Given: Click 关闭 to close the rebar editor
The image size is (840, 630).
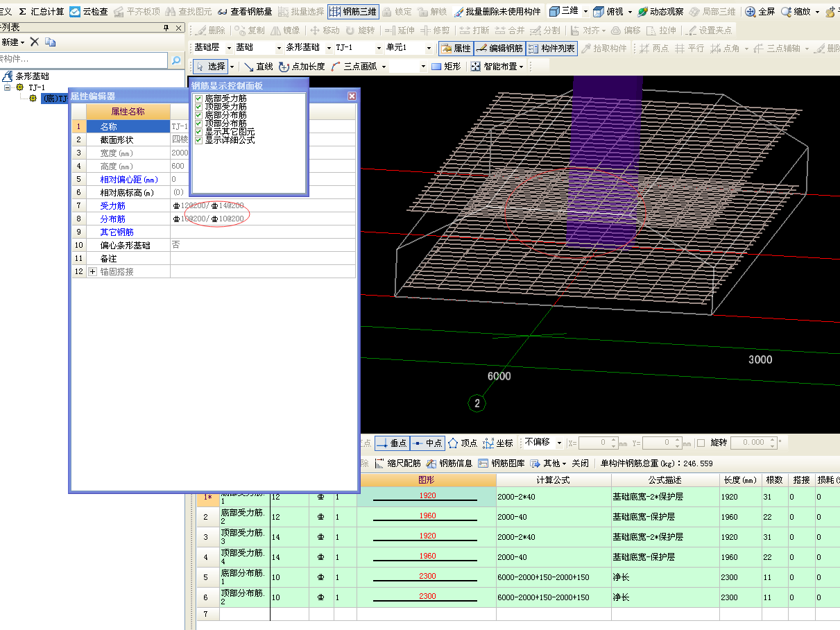Looking at the screenshot, I should tap(581, 463).
